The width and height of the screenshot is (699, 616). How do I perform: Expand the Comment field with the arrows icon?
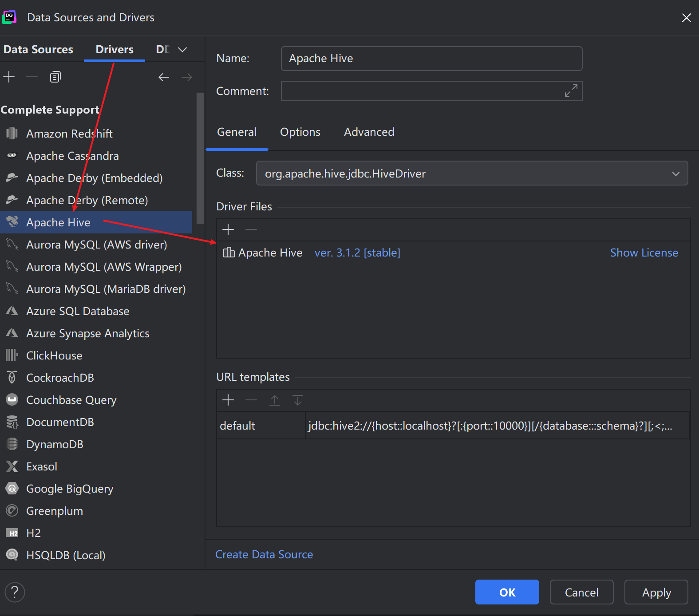point(571,91)
